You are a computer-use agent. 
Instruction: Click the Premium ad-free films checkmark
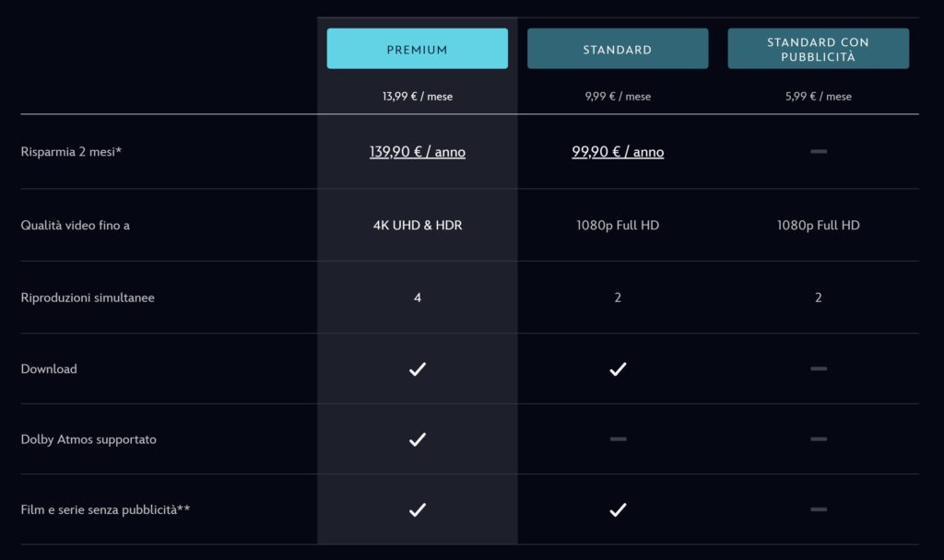(418, 509)
